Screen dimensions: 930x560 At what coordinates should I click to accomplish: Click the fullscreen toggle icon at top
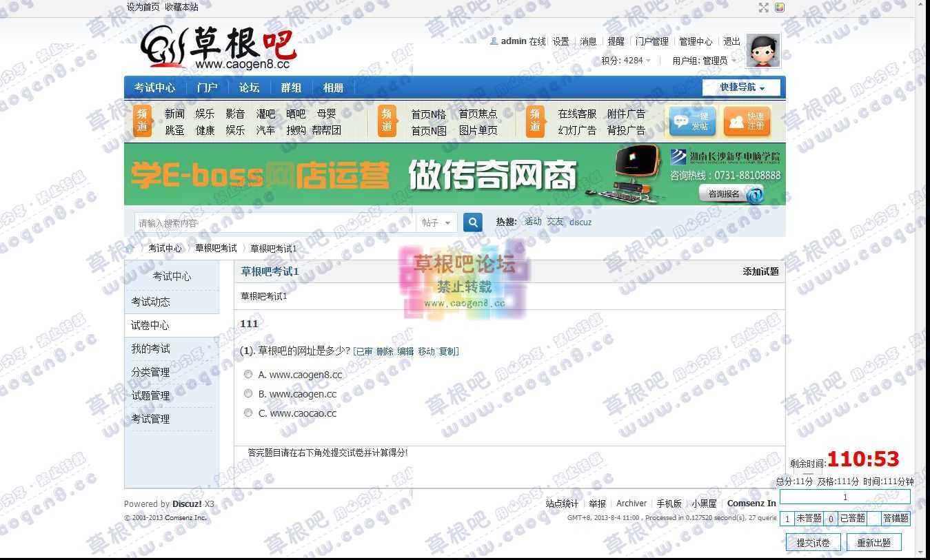pos(763,8)
